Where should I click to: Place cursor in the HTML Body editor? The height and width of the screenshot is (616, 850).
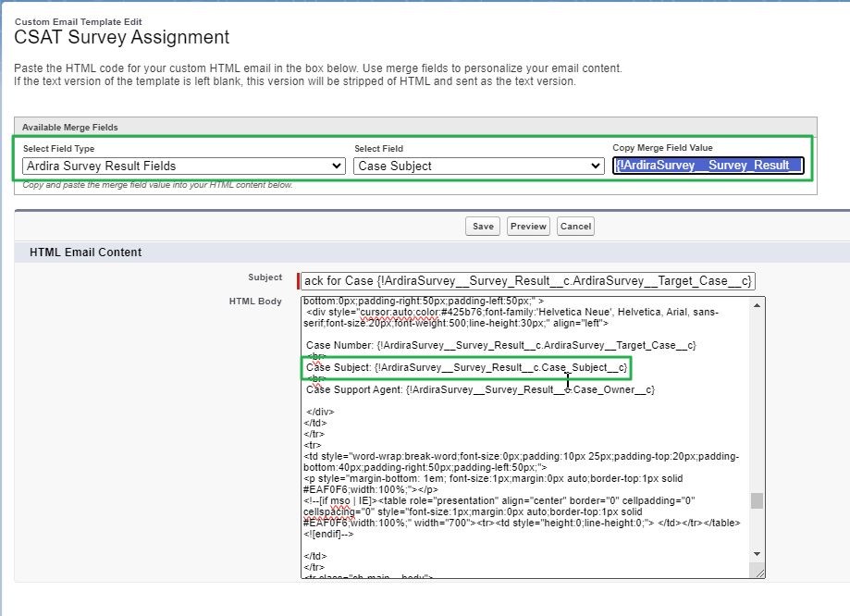527,435
